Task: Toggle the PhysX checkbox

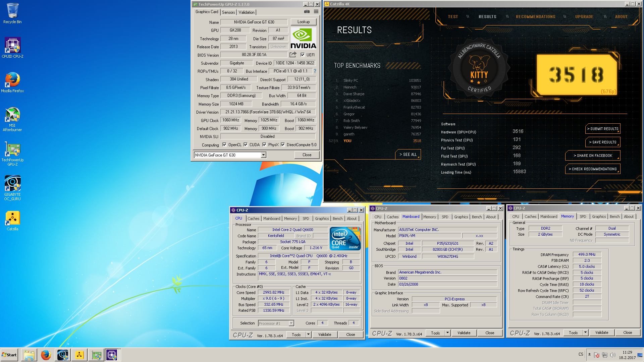Action: (264, 145)
